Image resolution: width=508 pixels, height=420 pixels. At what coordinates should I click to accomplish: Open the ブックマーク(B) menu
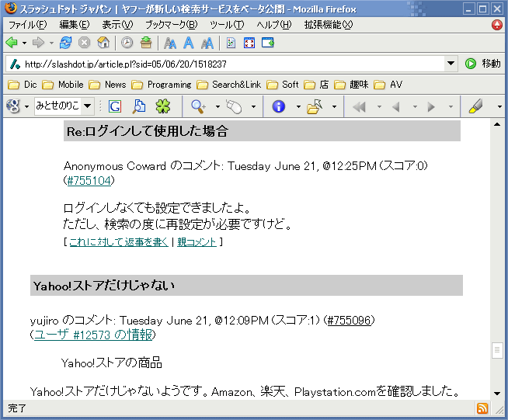(x=171, y=25)
